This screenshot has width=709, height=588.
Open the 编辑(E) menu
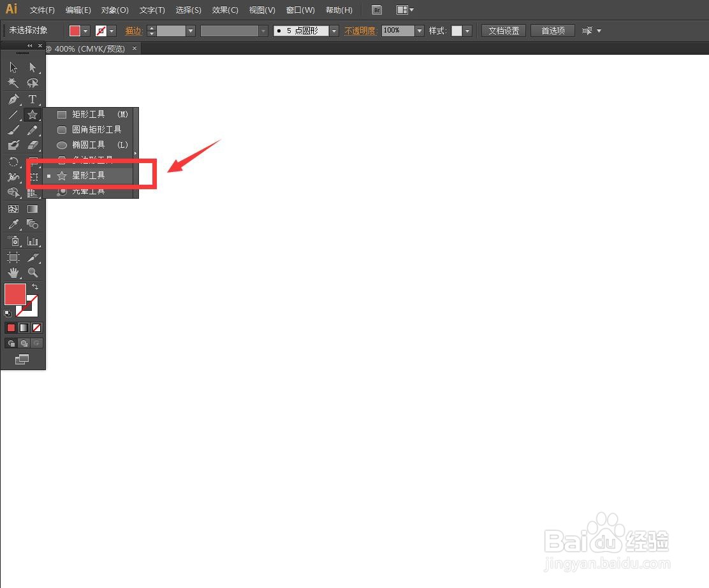pos(78,10)
